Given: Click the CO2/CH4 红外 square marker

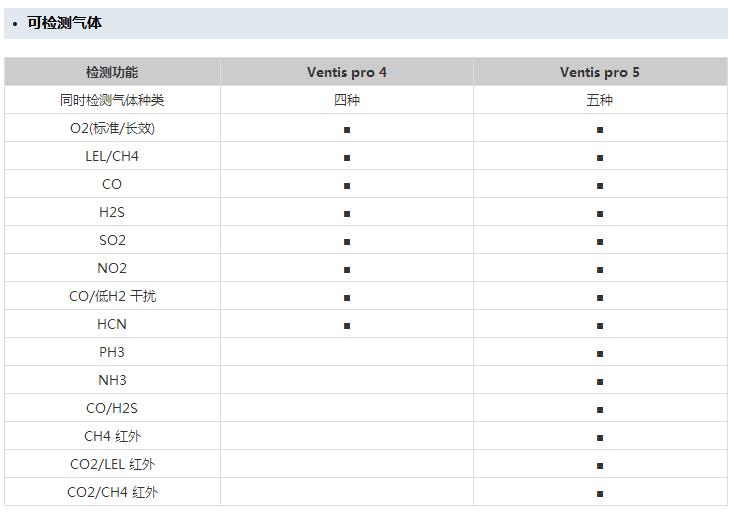Looking at the screenshot, I should (600, 493).
